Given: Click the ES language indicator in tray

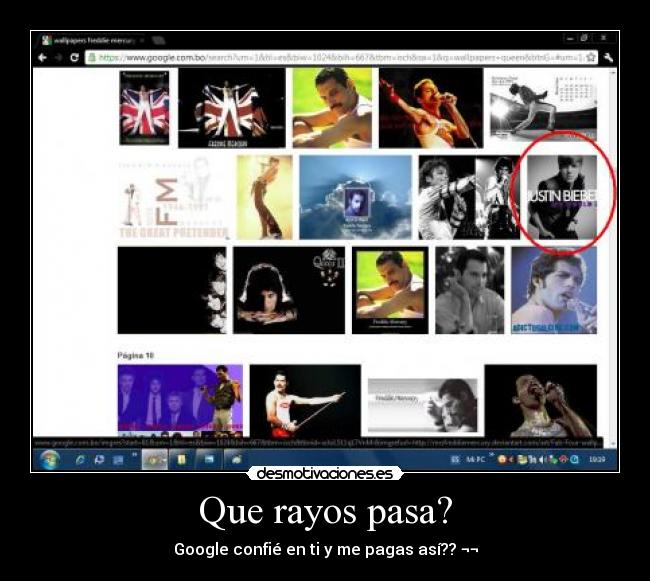Looking at the screenshot, I should [x=455, y=459].
